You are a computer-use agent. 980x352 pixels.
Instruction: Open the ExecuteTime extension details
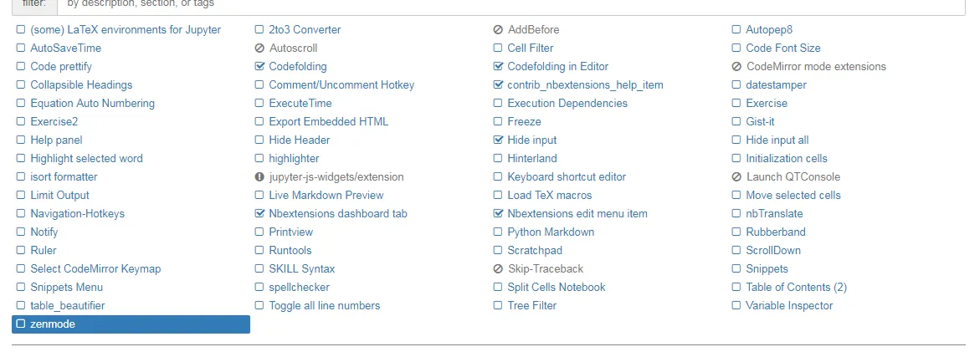pyautogui.click(x=300, y=104)
